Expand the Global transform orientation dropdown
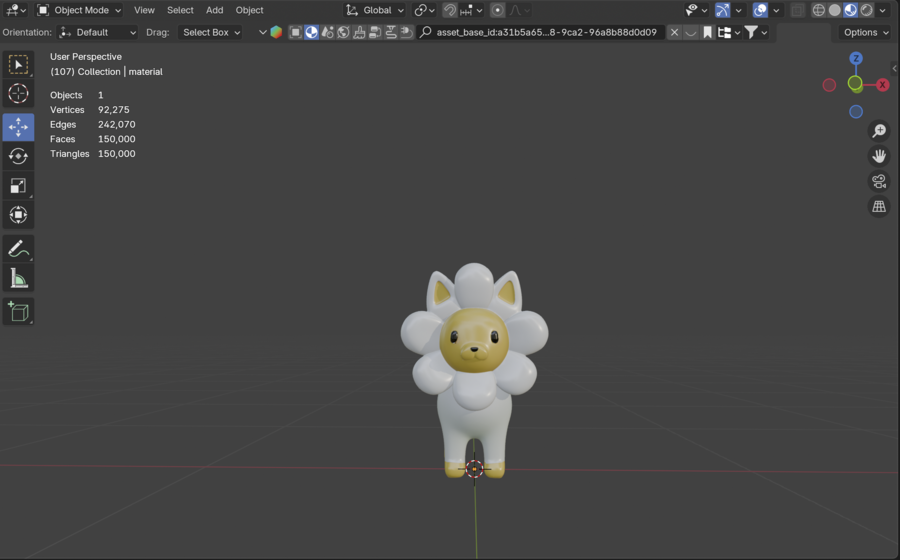 pyautogui.click(x=376, y=10)
